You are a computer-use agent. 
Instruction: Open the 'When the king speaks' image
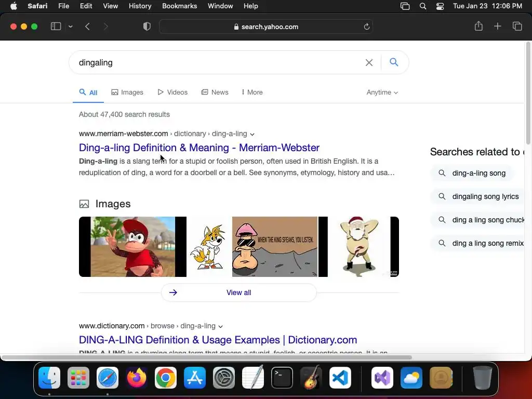tap(275, 247)
